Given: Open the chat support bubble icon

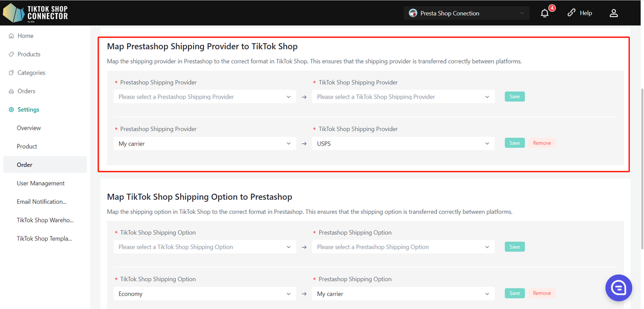Looking at the screenshot, I should pyautogui.click(x=618, y=288).
